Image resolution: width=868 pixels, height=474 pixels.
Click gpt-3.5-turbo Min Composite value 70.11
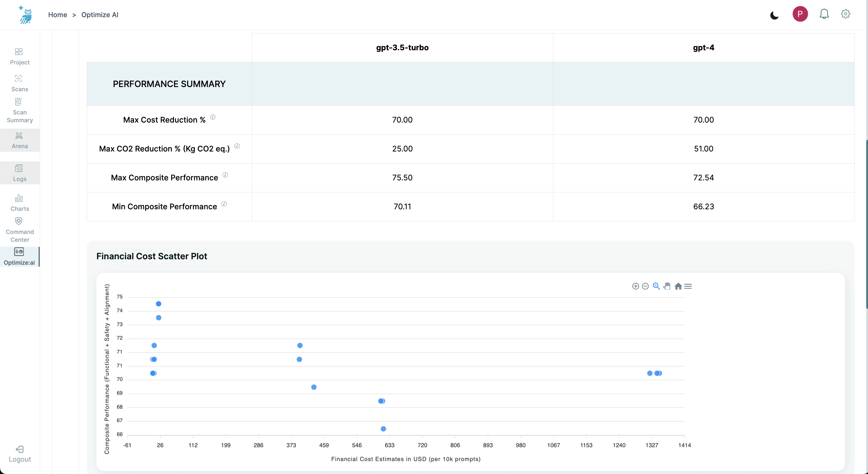pos(402,207)
